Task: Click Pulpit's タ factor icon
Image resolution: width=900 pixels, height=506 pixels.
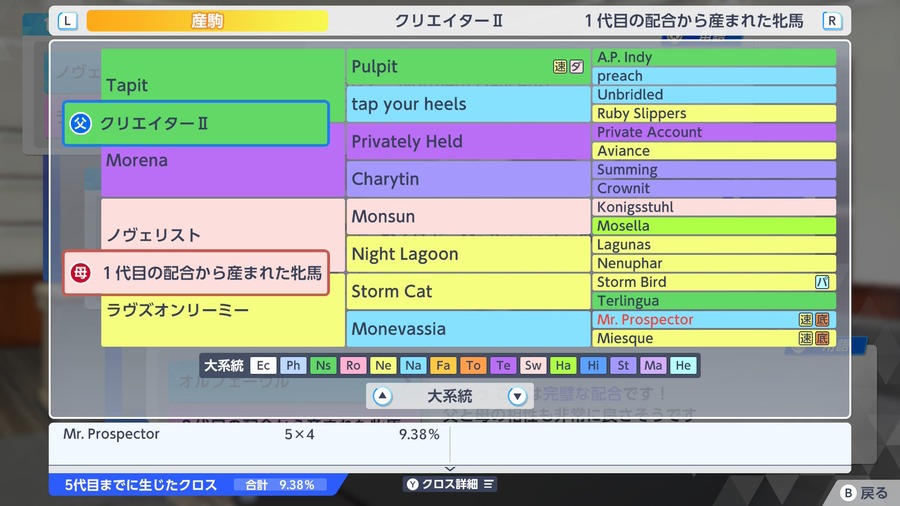Action: click(576, 67)
